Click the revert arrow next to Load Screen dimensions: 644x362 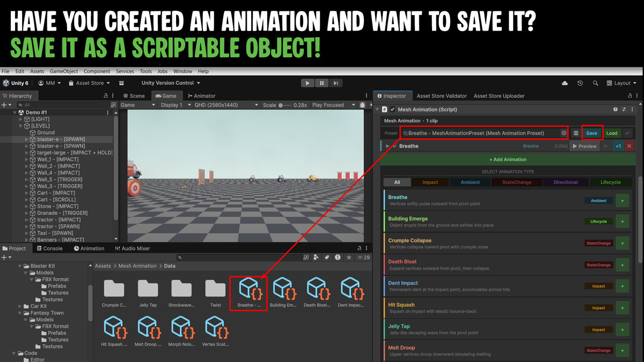click(627, 133)
